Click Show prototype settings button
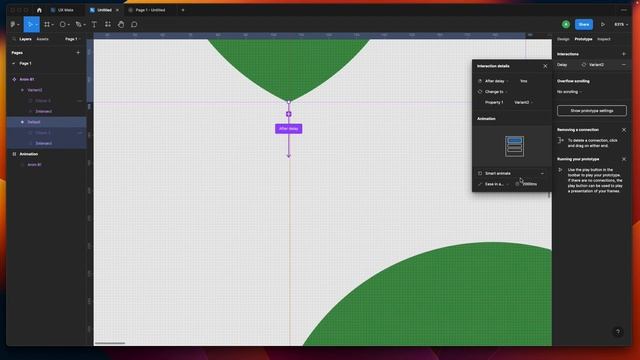Viewport: 640px width, 360px height. coord(591,111)
